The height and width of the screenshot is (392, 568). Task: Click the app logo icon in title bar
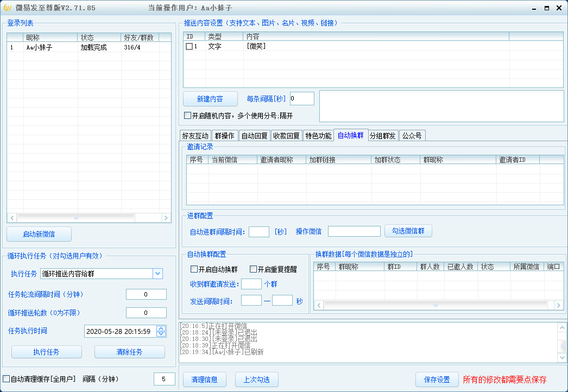click(7, 8)
